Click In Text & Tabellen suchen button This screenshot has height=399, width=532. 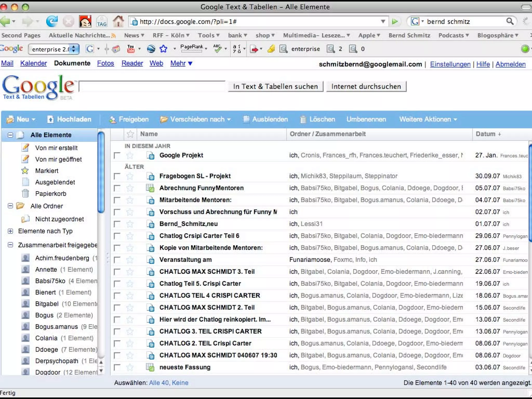coord(275,87)
